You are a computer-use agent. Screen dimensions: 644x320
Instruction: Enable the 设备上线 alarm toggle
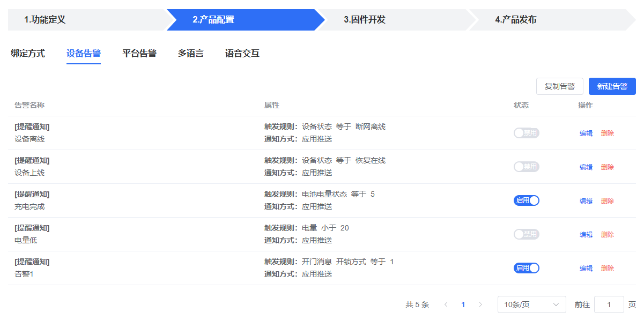pos(526,166)
